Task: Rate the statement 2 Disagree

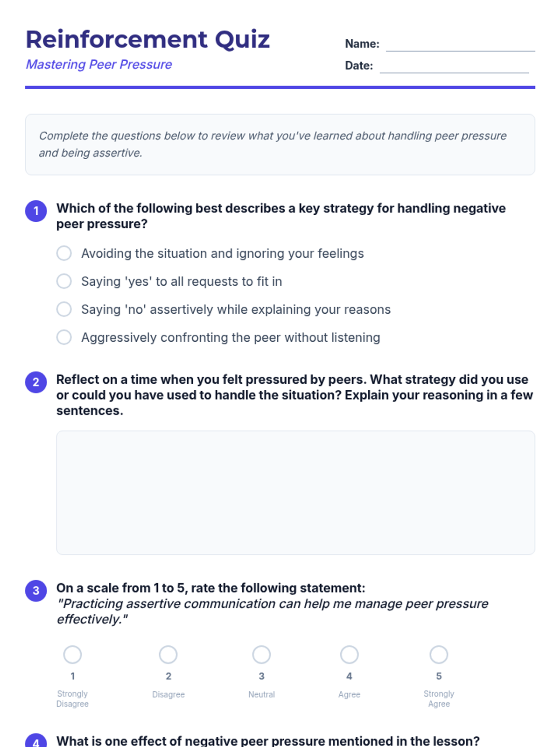Action: tap(168, 655)
